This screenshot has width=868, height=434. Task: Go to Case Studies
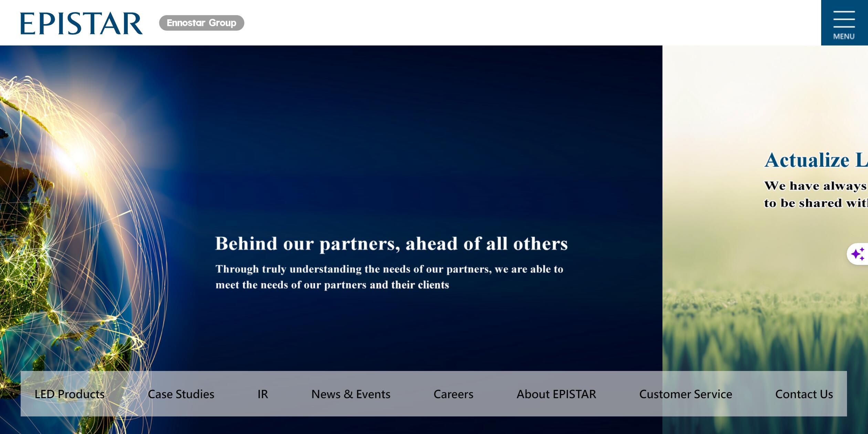[181, 394]
